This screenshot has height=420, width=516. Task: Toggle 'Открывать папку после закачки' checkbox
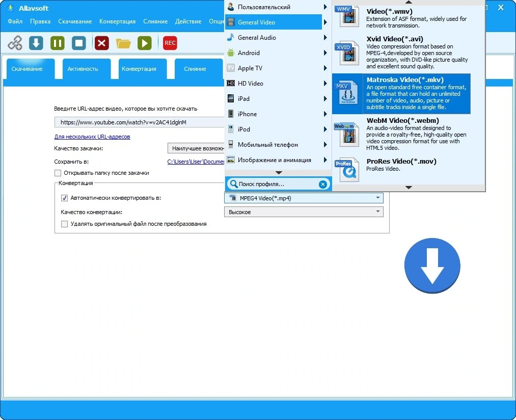58,173
